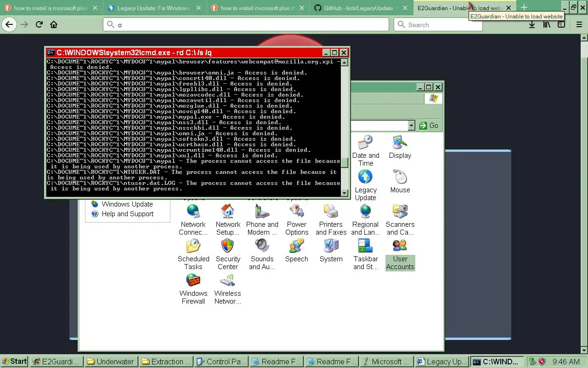Open a new browser tab

click(x=524, y=8)
